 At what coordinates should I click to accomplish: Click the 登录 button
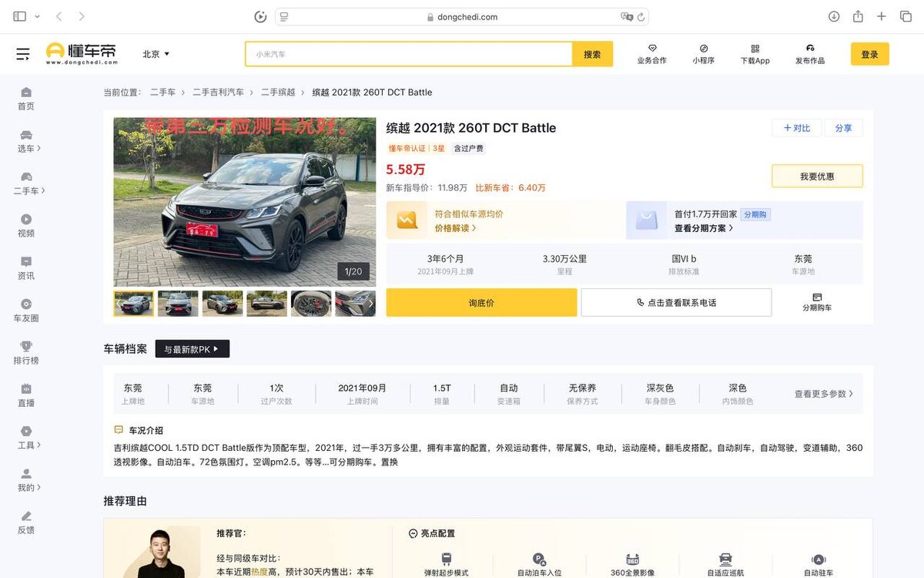(869, 54)
